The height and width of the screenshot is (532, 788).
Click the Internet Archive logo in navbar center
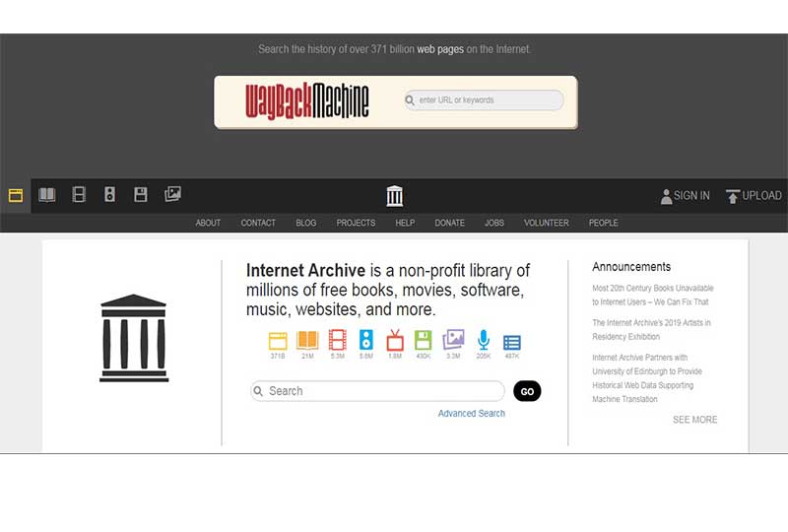[395, 196]
